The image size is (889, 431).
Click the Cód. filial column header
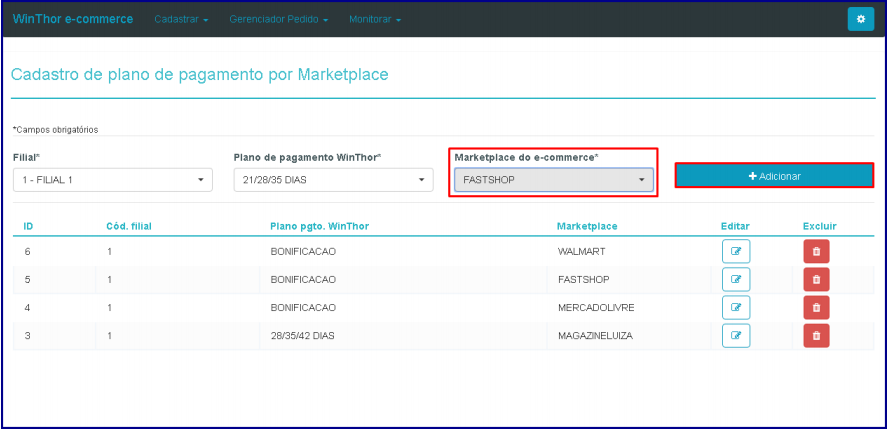point(129,226)
